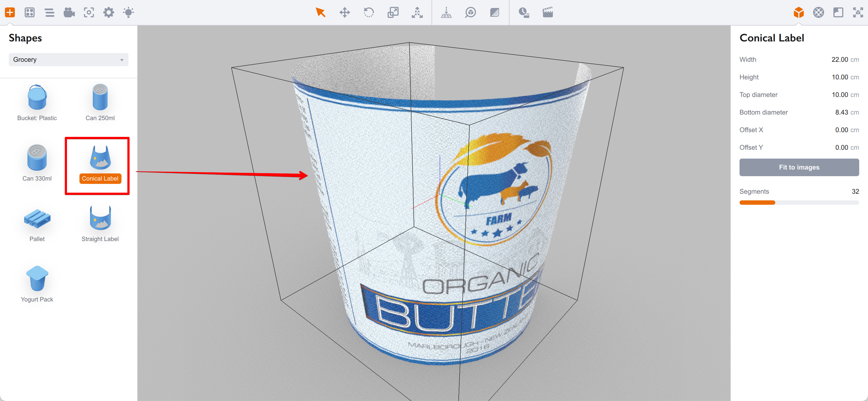Open the animation clapperboard panel
The height and width of the screenshot is (401, 868).
pyautogui.click(x=548, y=12)
